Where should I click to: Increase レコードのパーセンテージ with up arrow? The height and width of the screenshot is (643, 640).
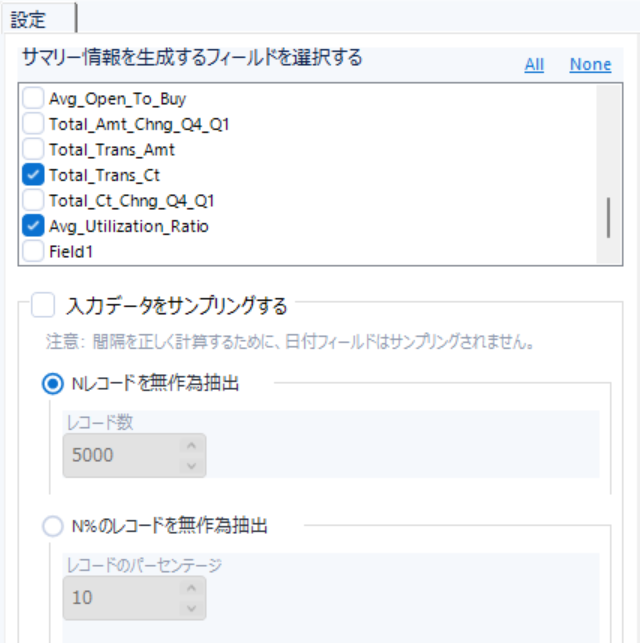coord(191,588)
